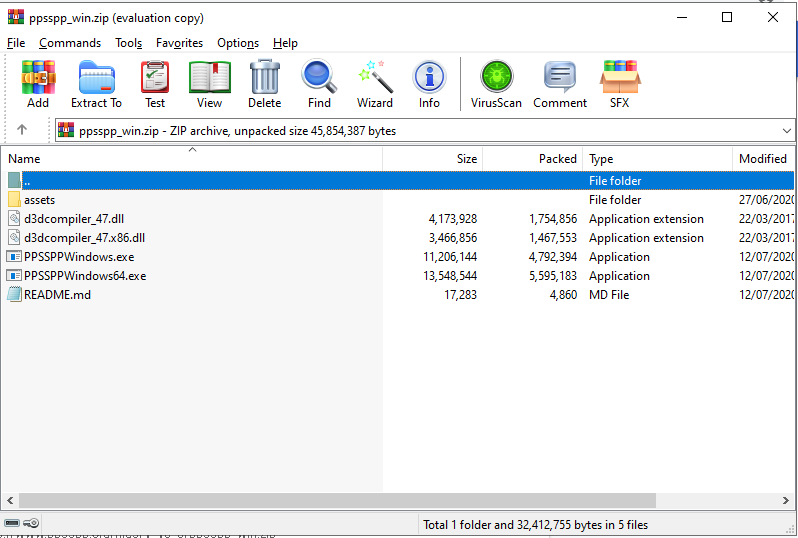The image size is (798, 538).
Task: Click the horizontal scrollbar thumb
Action: click(x=338, y=500)
